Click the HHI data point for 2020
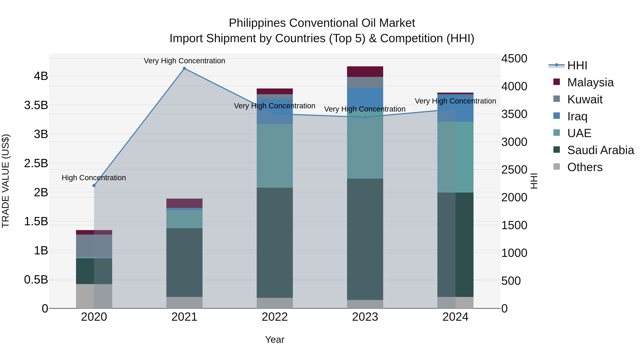This screenshot has width=644, height=362. pyautogui.click(x=94, y=186)
